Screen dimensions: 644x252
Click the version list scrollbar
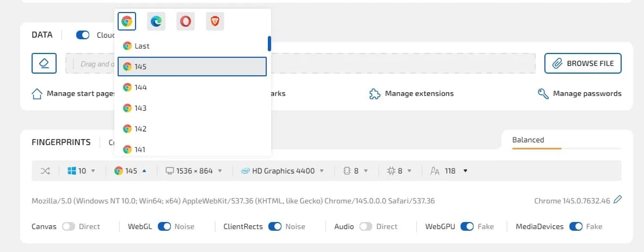click(269, 44)
